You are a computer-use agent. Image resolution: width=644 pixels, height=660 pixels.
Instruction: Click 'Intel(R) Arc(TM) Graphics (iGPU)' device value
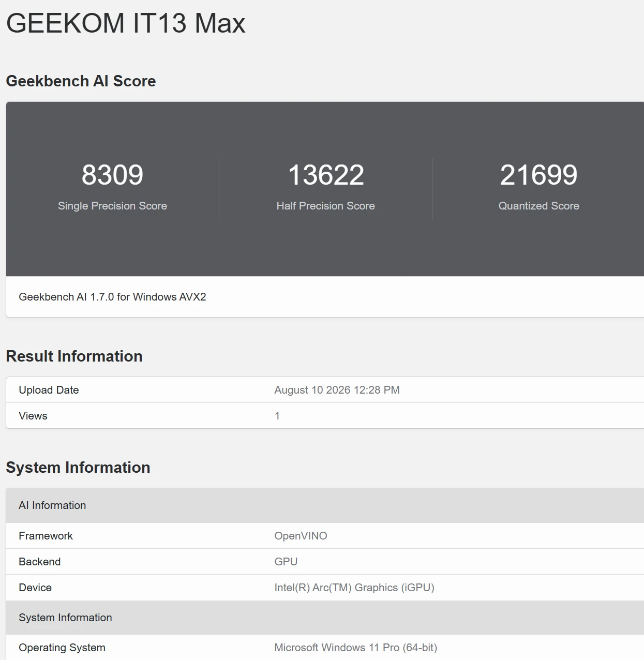[354, 588]
